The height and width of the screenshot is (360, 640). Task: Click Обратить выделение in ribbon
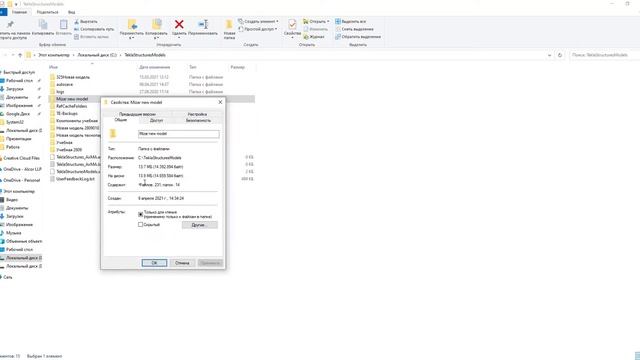[x=358, y=37]
